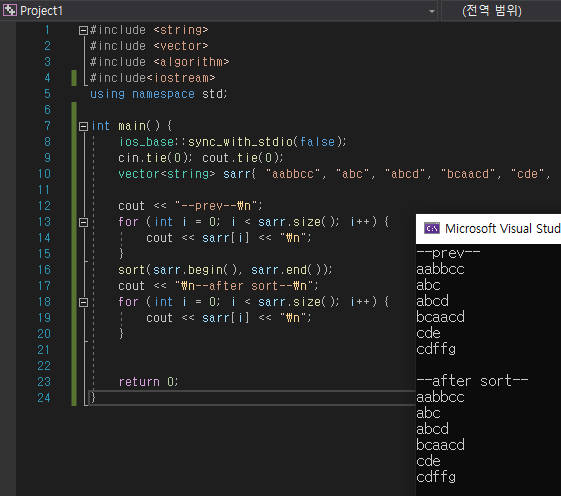Click the closing brace on line 24

click(x=93, y=398)
